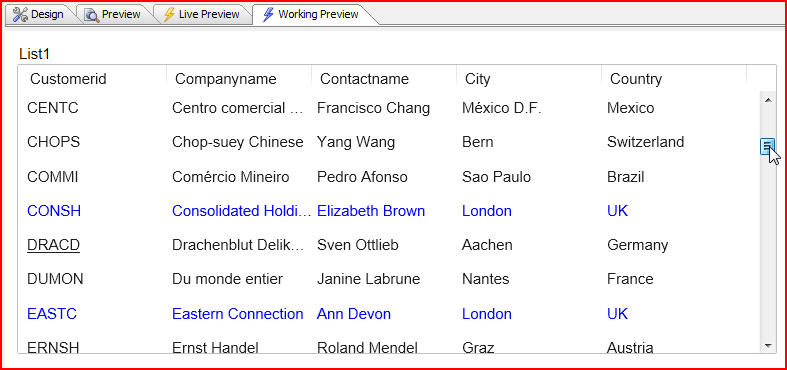
Task: Click the List1 label
Action: pyautogui.click(x=34, y=54)
